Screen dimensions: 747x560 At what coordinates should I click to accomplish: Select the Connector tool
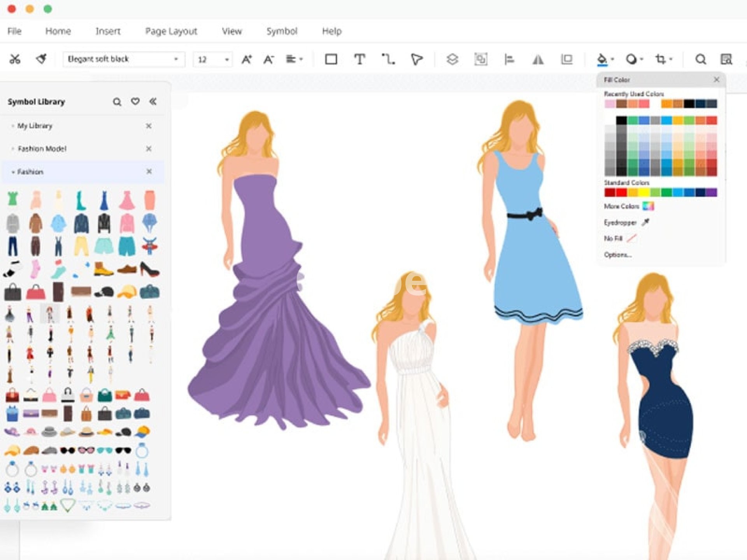(388, 59)
